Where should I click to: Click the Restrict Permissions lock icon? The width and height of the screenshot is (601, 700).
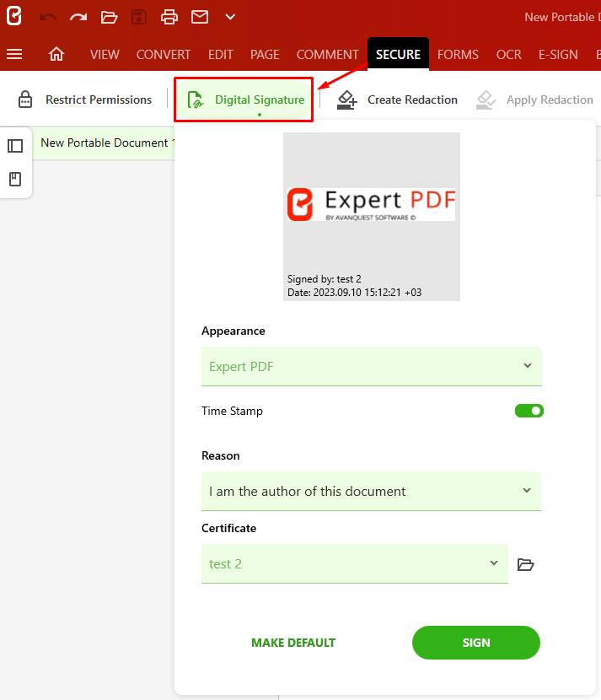pyautogui.click(x=25, y=100)
